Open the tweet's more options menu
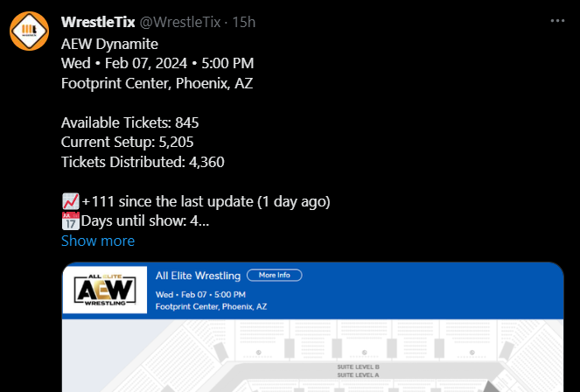The width and height of the screenshot is (580, 392). tap(557, 21)
